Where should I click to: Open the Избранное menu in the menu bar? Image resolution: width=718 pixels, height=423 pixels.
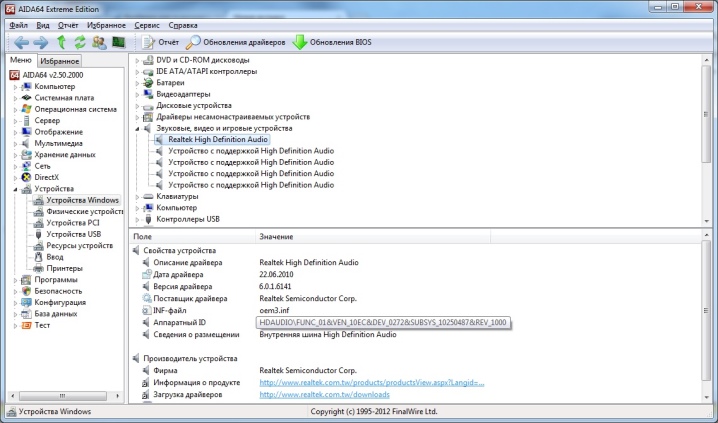click(106, 25)
